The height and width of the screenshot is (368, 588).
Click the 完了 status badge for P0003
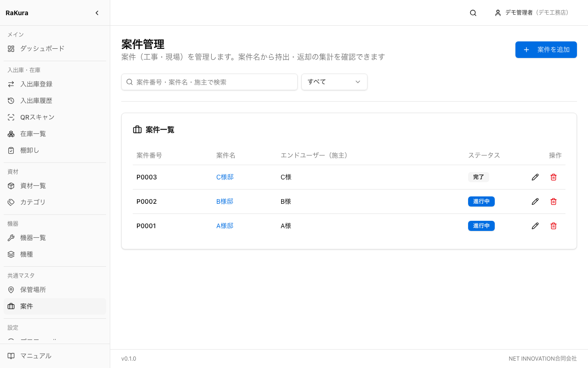click(x=479, y=177)
